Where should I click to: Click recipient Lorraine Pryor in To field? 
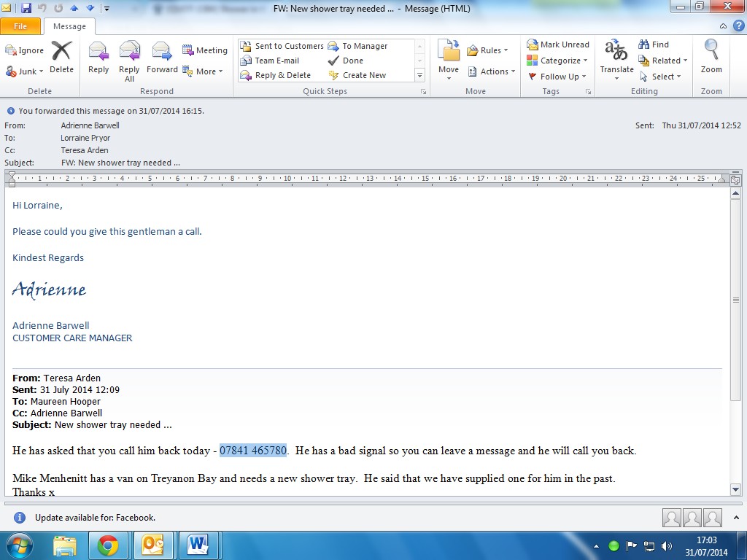click(85, 138)
